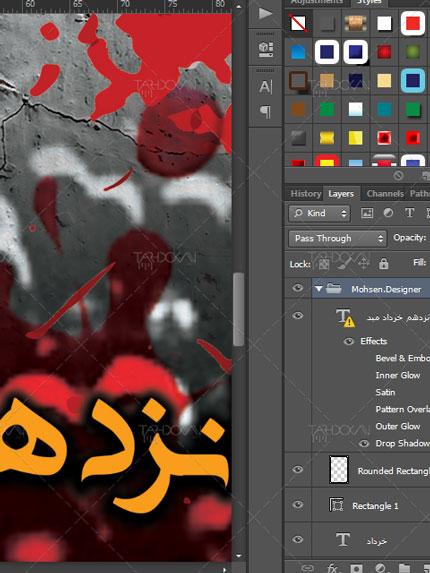This screenshot has width=430, height=573.
Task: Apply the brown square style
Action: point(298,109)
